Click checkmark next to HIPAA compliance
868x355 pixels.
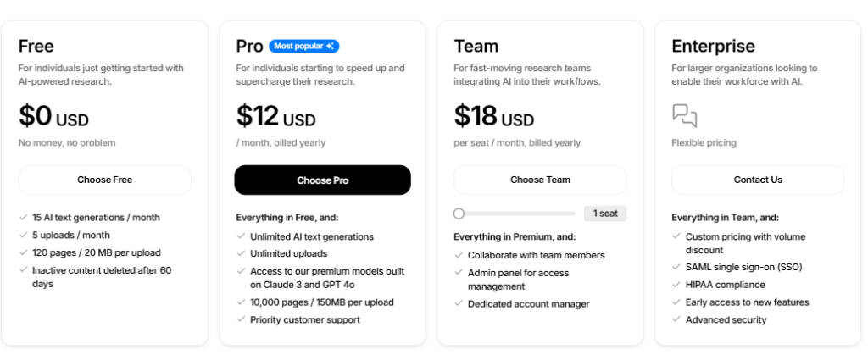click(676, 284)
